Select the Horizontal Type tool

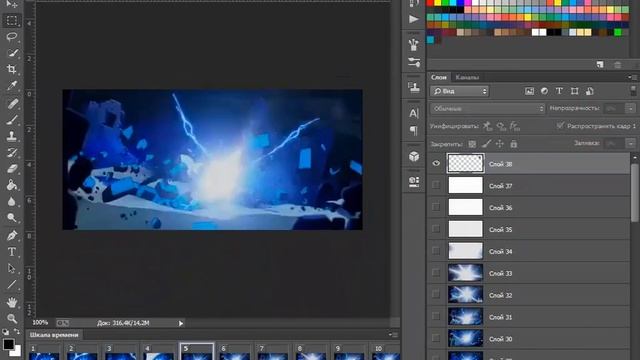(x=12, y=252)
